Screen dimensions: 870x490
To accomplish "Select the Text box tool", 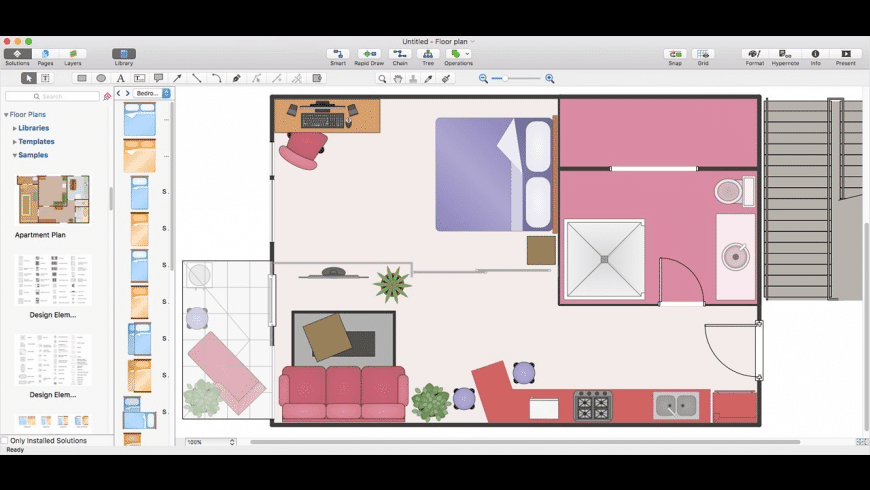I will click(139, 78).
